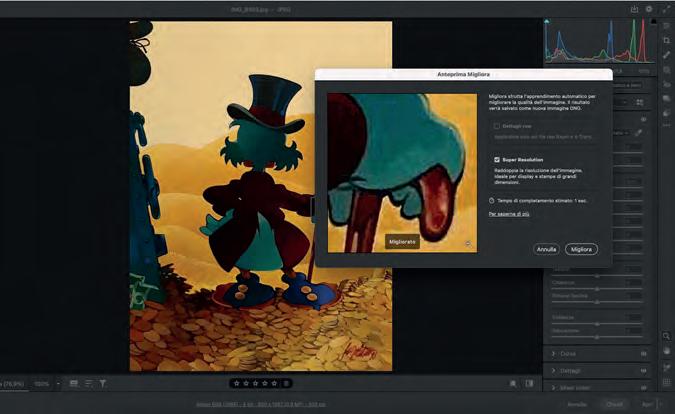Select the fit-in-view zoom percentage
Screen dimensions: 675x414
point(13,383)
